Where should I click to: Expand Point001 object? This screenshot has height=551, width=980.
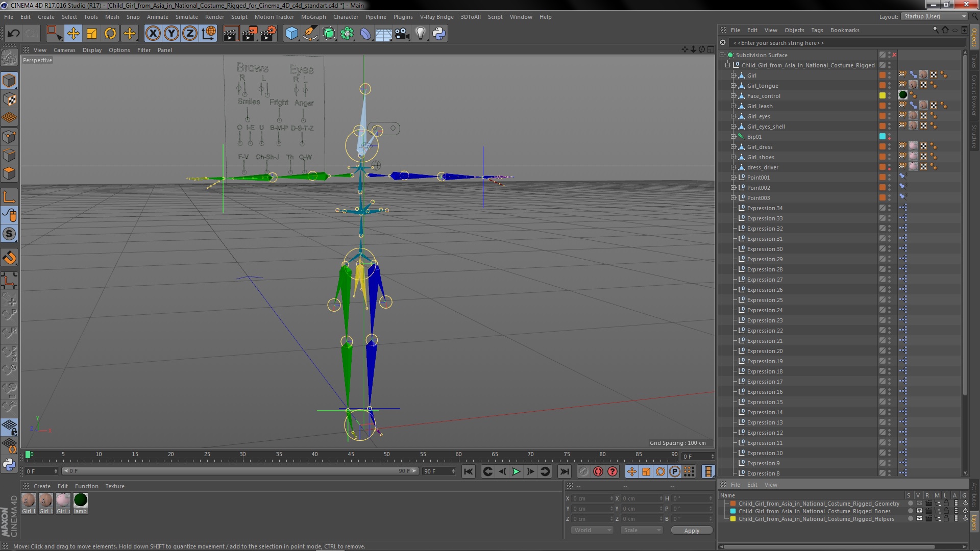(x=733, y=178)
